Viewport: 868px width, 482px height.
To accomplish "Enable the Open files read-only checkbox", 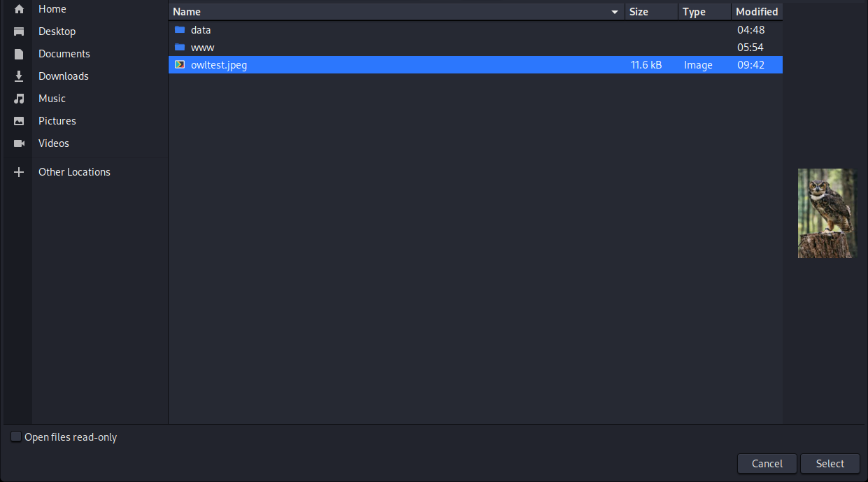I will pos(15,436).
